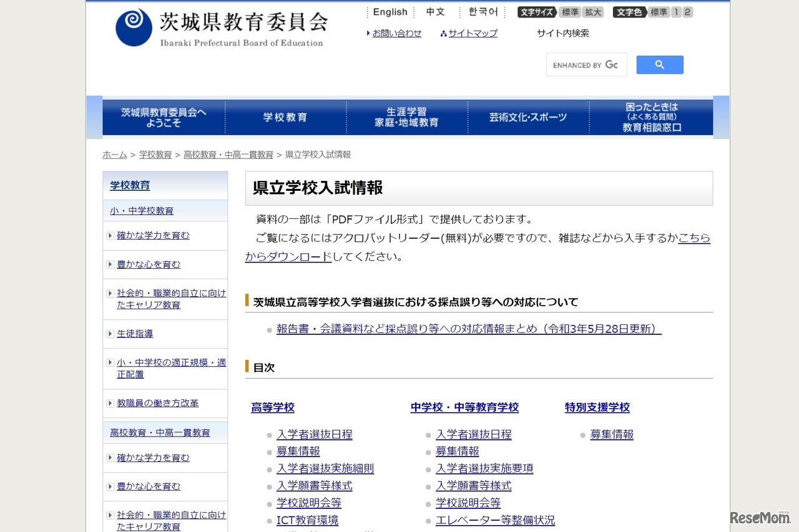Viewport: 799px width, 532px height.
Task: Expand 生徒指導 in the sidebar
Action: [134, 334]
